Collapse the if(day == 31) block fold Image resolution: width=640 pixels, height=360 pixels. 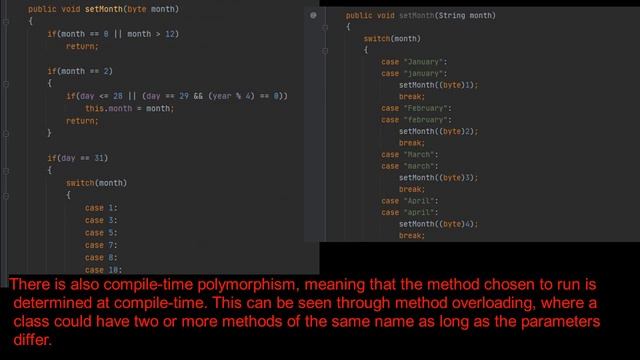[x=6, y=171]
